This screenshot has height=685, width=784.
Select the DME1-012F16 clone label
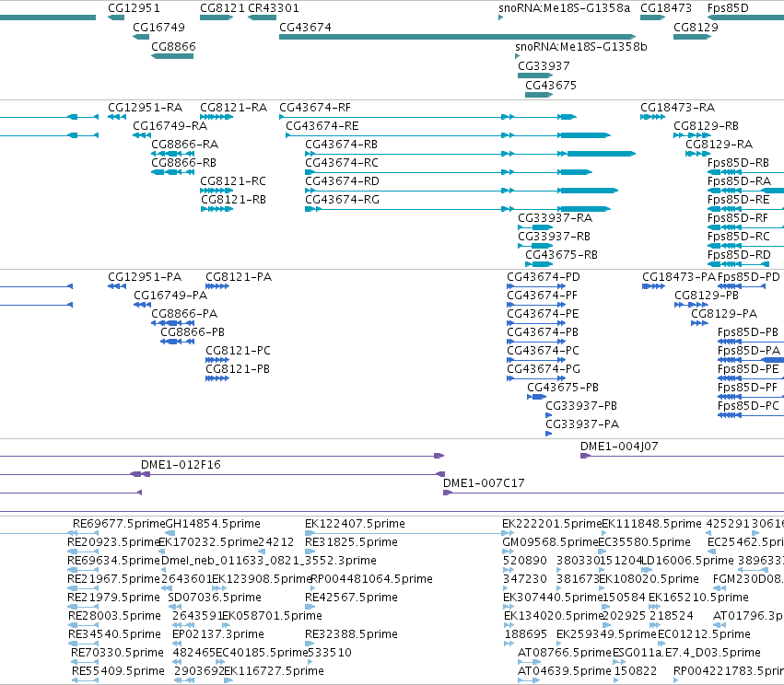(181, 465)
